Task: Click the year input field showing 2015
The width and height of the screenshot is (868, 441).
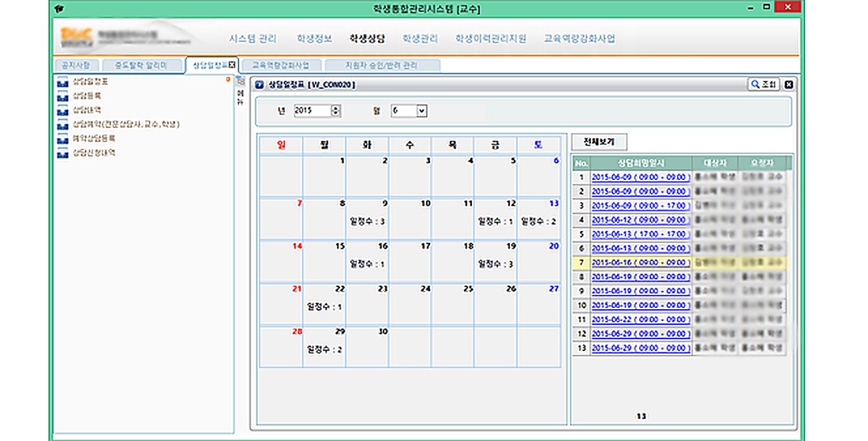Action: (x=312, y=110)
